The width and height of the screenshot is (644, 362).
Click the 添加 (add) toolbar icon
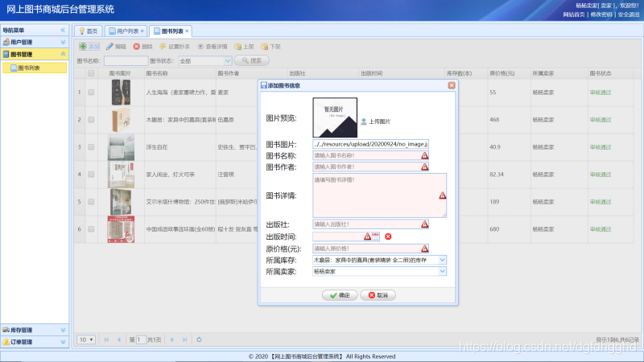(83, 47)
